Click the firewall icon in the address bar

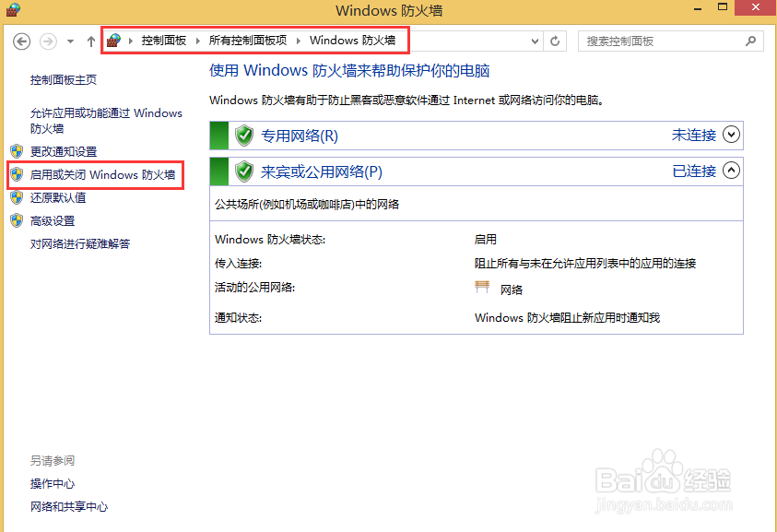click(x=114, y=41)
